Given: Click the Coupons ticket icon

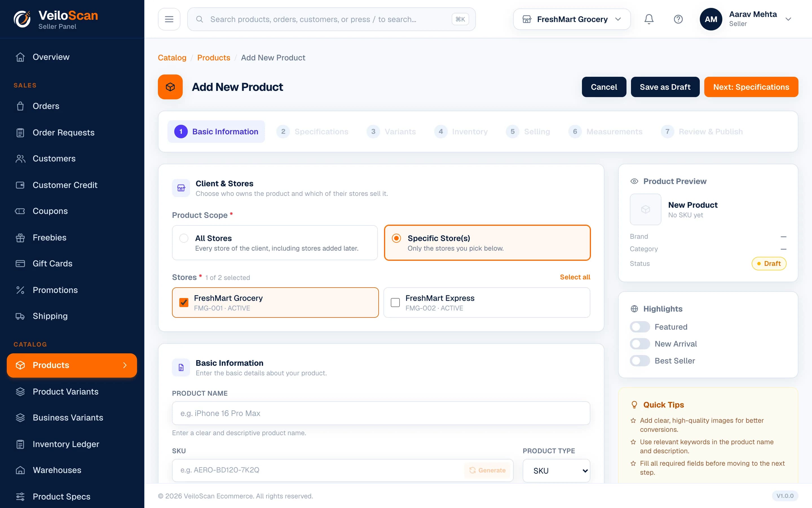Looking at the screenshot, I should coord(20,211).
